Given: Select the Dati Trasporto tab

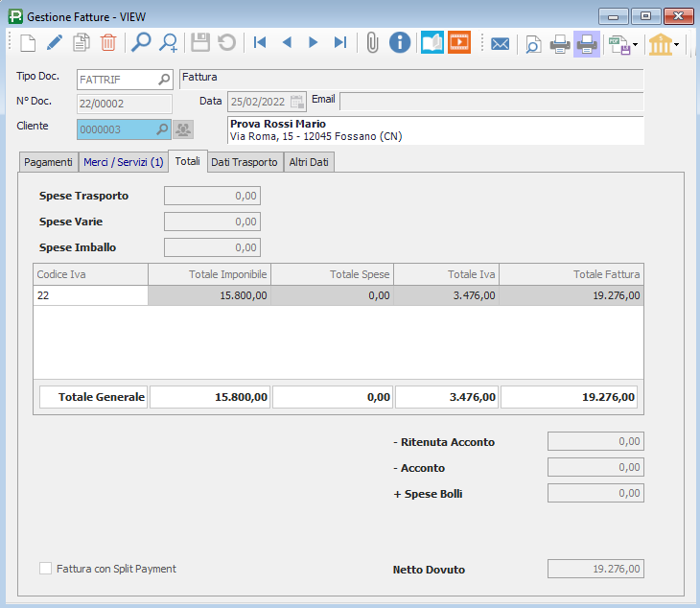Looking at the screenshot, I should pyautogui.click(x=244, y=162).
